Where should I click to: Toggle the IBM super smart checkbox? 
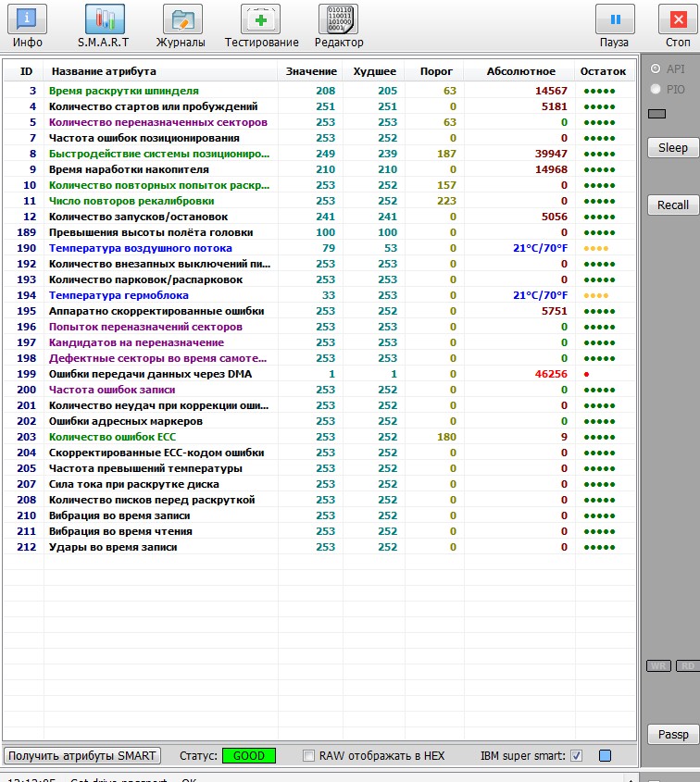click(577, 756)
